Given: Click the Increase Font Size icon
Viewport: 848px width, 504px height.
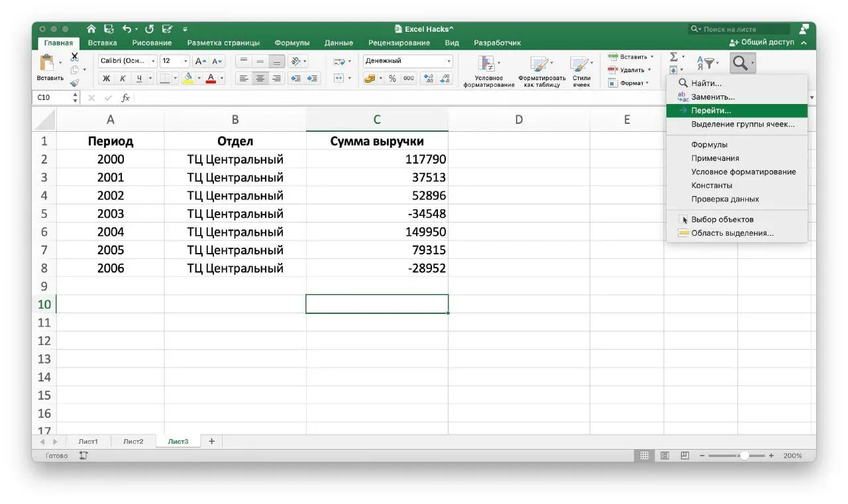Looking at the screenshot, I should [201, 61].
